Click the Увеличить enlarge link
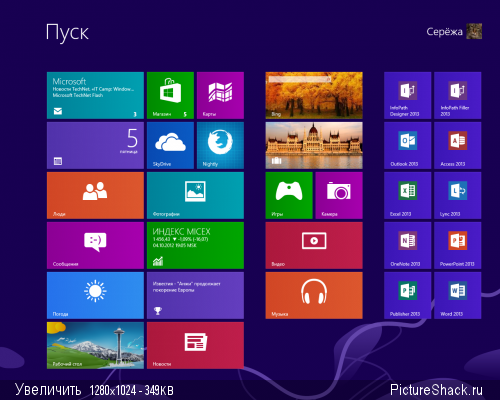Image resolution: width=500 pixels, height=400 pixels. pyautogui.click(x=48, y=390)
